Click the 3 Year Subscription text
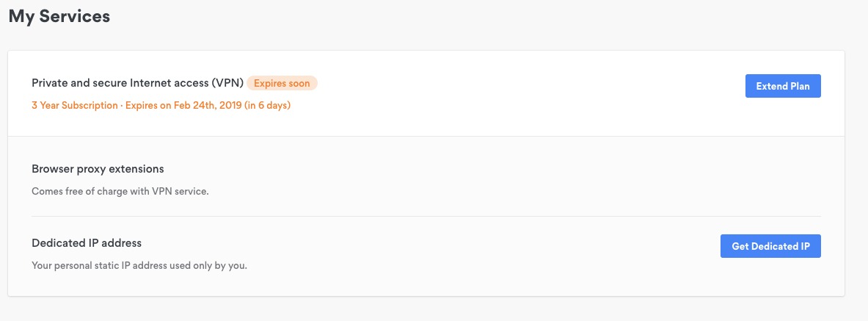 75,105
